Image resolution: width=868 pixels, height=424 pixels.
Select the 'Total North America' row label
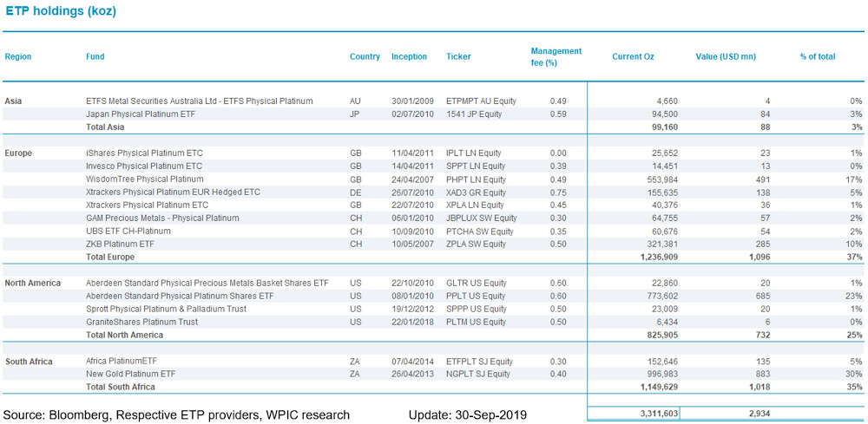pyautogui.click(x=124, y=335)
